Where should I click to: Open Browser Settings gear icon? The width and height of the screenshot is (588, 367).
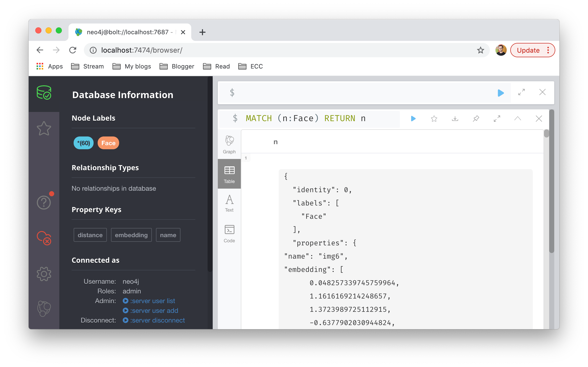[44, 274]
